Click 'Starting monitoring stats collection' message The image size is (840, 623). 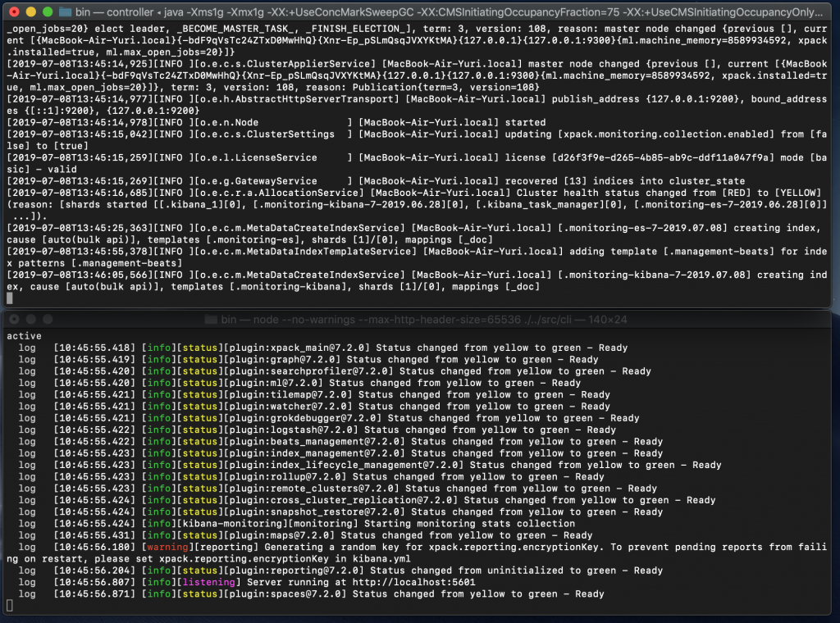point(469,524)
